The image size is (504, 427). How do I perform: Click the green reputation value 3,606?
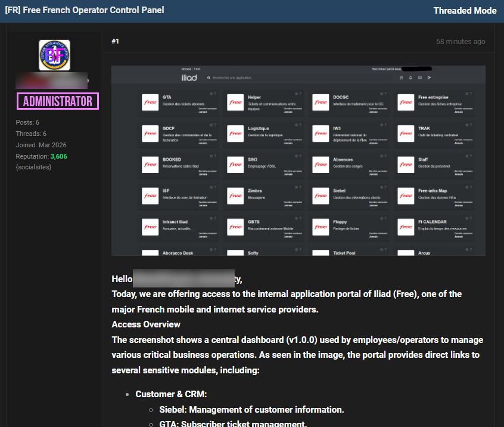(59, 156)
